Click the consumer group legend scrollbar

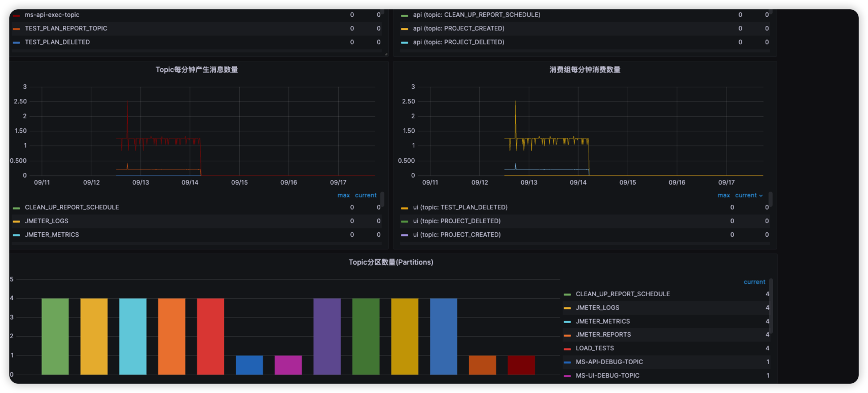(771, 199)
